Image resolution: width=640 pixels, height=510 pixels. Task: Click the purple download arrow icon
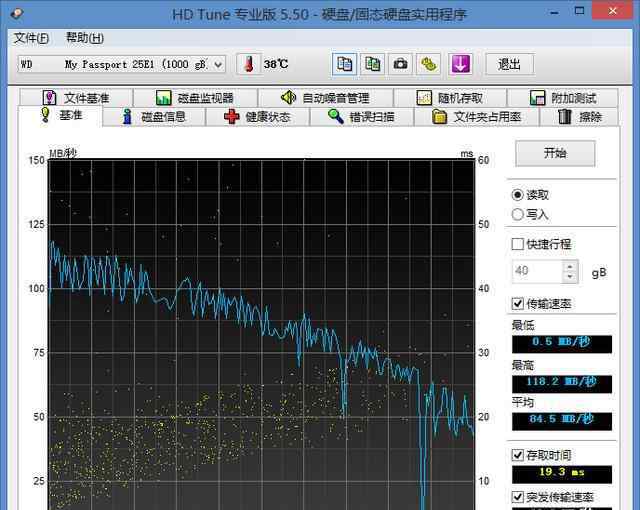(x=460, y=64)
